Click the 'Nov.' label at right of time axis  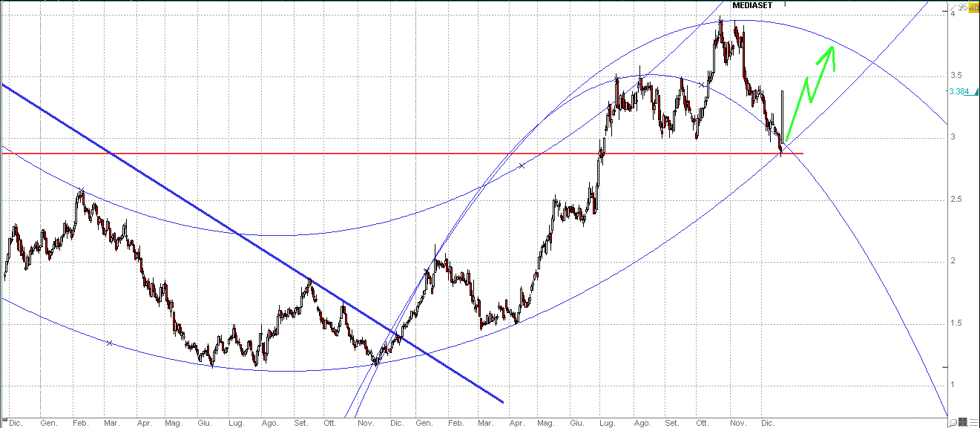(x=738, y=422)
